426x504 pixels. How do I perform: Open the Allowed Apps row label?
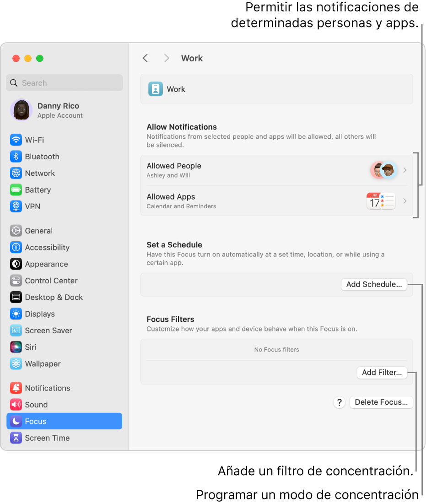pyautogui.click(x=171, y=197)
